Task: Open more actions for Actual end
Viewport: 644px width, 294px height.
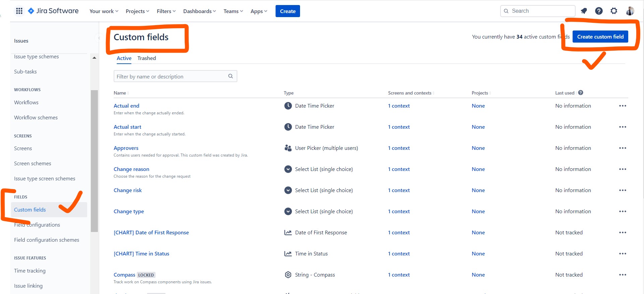Action: pos(623,106)
